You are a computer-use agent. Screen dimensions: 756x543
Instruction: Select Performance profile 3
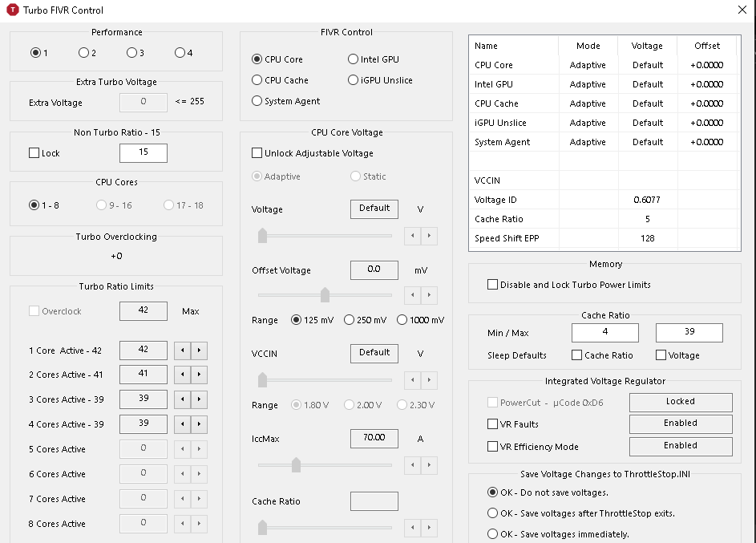click(131, 53)
